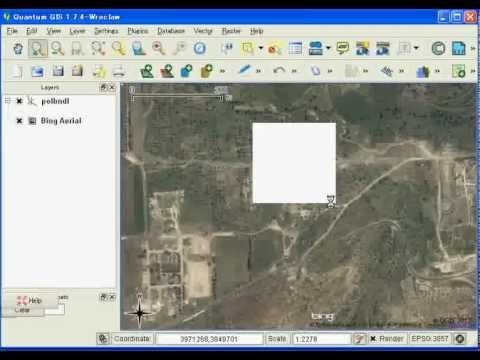The width and height of the screenshot is (480, 360).
Task: Click the EPSG:3857 status bar label
Action: point(430,339)
